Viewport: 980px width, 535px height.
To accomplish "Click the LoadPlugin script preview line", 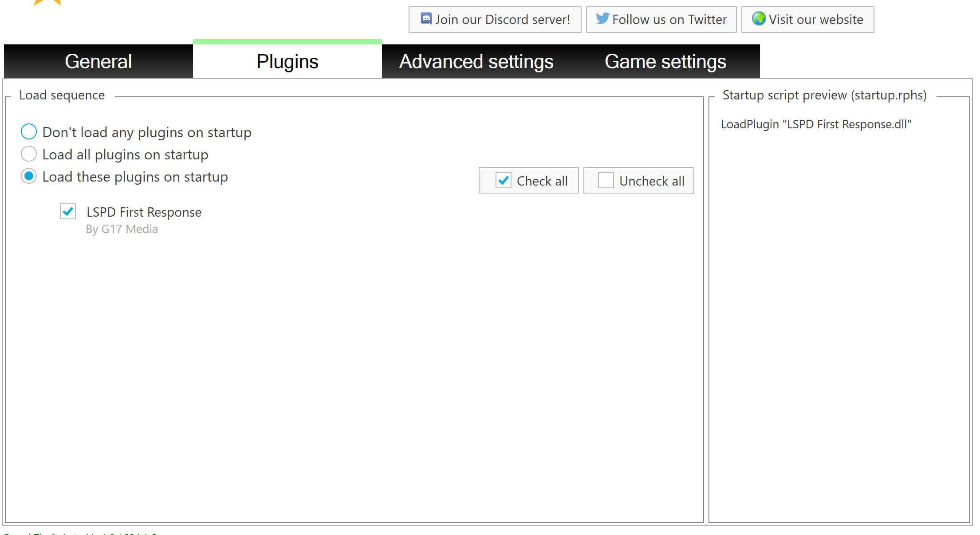I will coord(815,124).
